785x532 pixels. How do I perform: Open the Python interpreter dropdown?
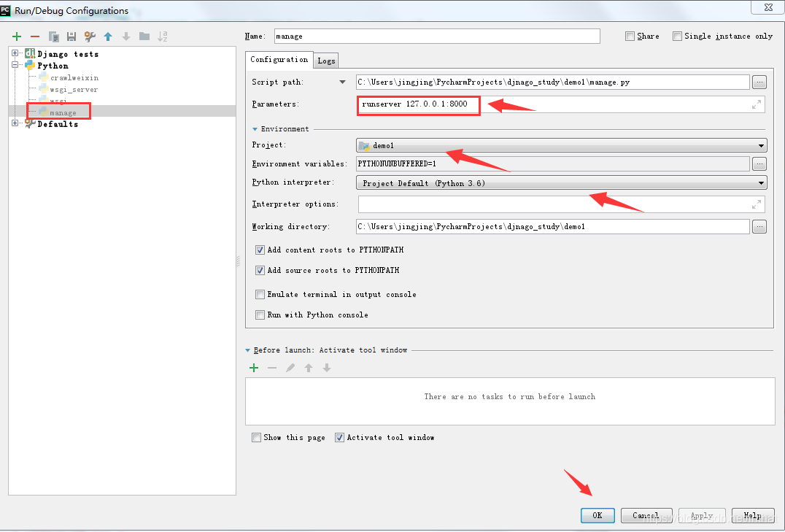click(561, 183)
